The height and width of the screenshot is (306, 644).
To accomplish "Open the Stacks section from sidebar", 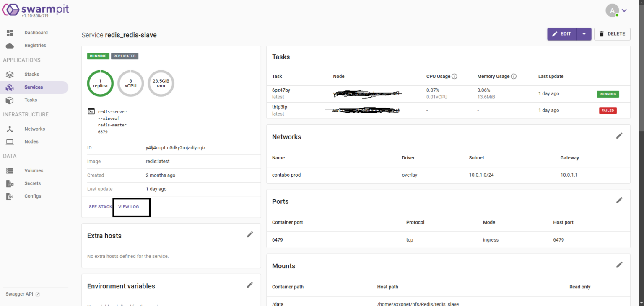I will (x=31, y=74).
